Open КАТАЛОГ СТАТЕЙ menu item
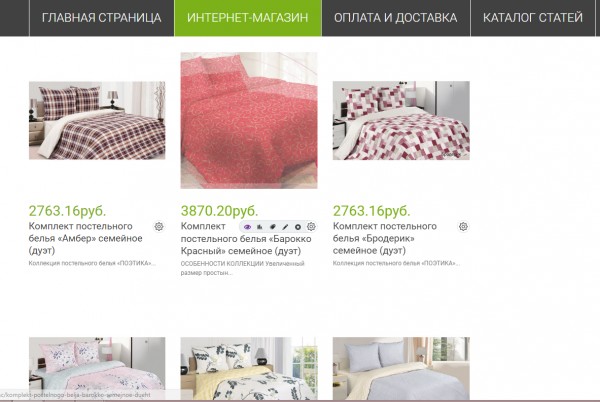600x402 pixels. tap(533, 18)
